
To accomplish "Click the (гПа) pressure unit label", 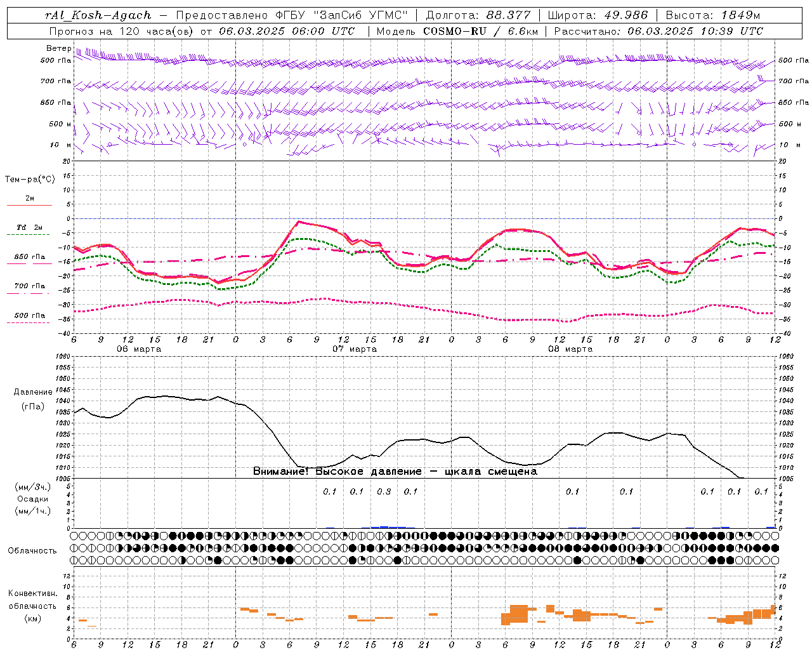I will click(x=33, y=407).
